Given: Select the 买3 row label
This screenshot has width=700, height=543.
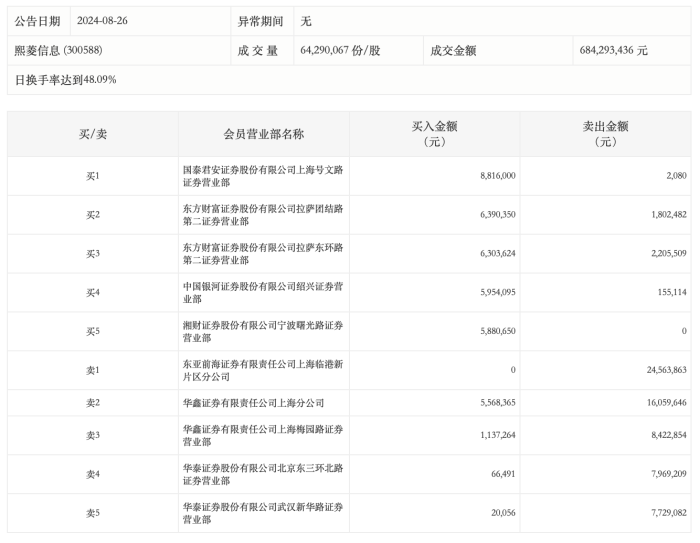Looking at the screenshot, I should click(93, 254).
